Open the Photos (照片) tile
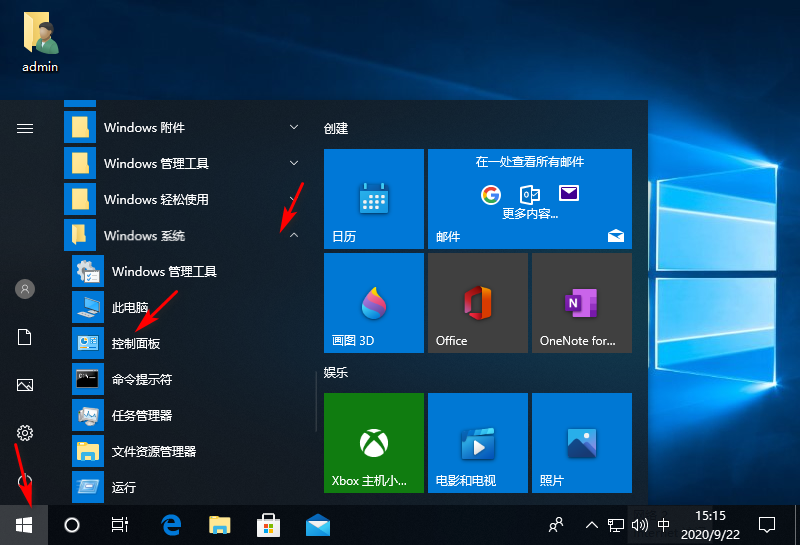 pyautogui.click(x=581, y=442)
